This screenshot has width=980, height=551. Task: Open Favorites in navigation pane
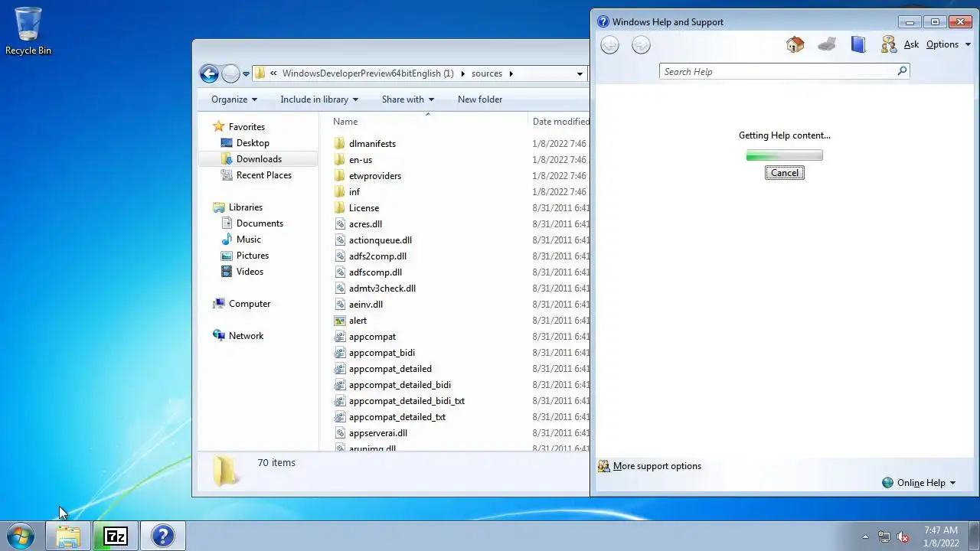[x=247, y=126]
